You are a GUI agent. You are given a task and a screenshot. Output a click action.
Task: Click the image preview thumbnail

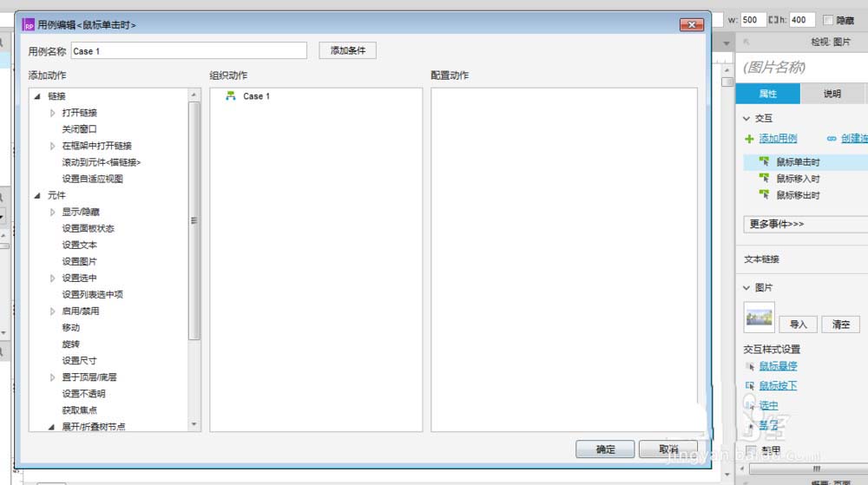point(759,317)
